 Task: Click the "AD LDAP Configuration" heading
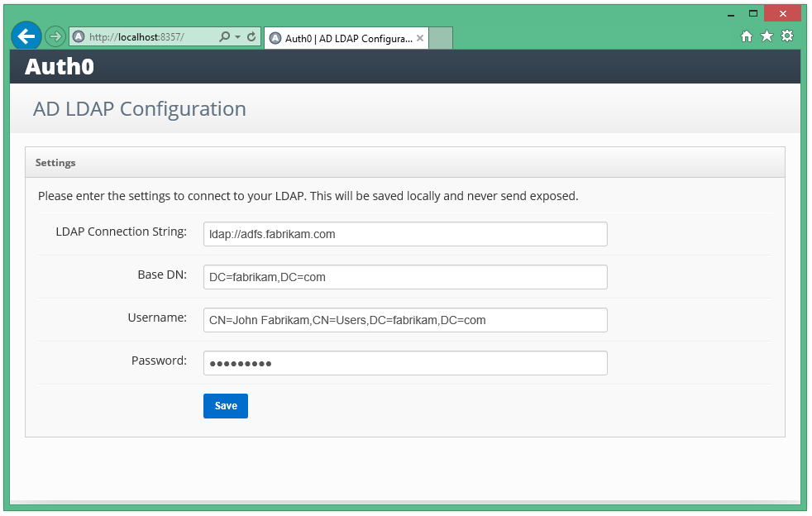pos(140,109)
